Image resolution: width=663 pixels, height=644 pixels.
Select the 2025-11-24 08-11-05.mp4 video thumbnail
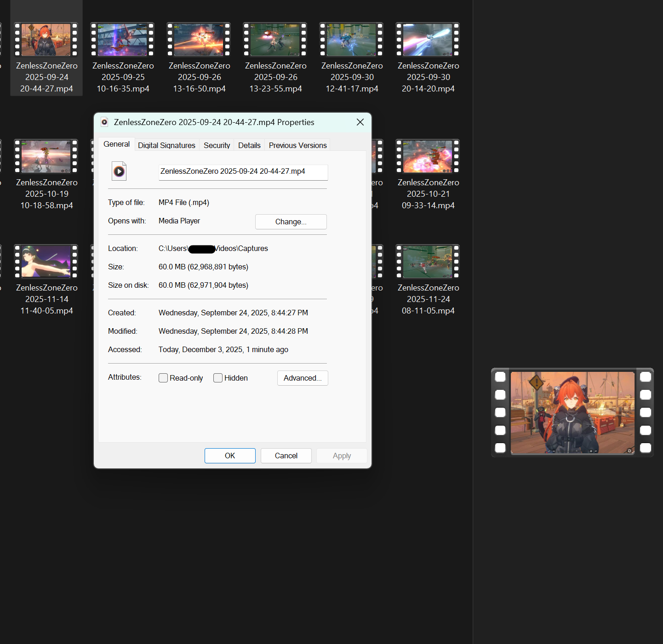coord(428,262)
